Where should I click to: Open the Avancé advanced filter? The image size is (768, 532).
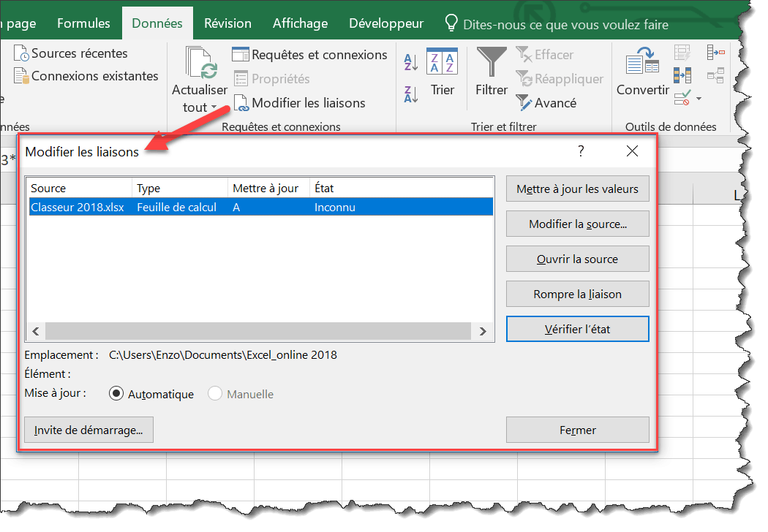click(x=546, y=103)
